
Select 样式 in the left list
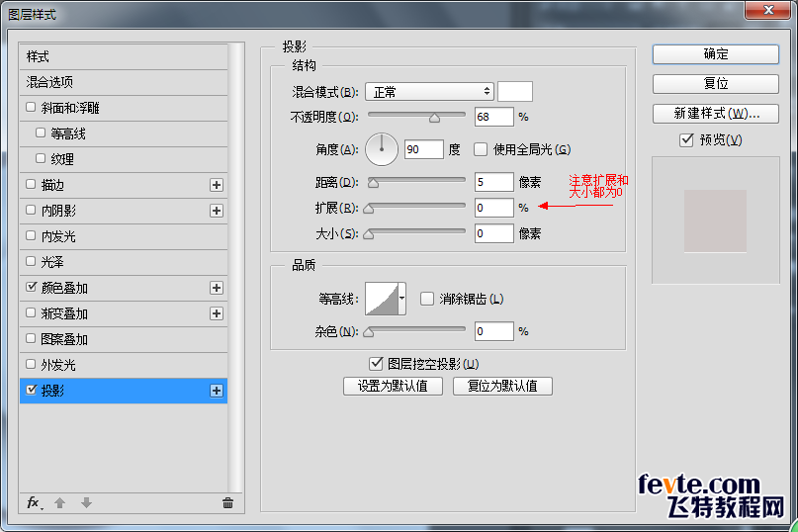[x=124, y=56]
